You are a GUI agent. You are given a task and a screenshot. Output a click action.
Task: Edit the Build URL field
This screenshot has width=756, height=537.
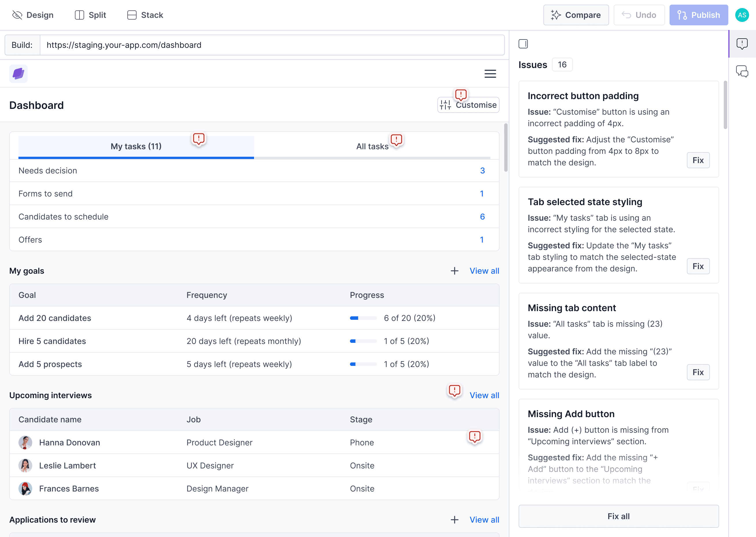coord(272,45)
